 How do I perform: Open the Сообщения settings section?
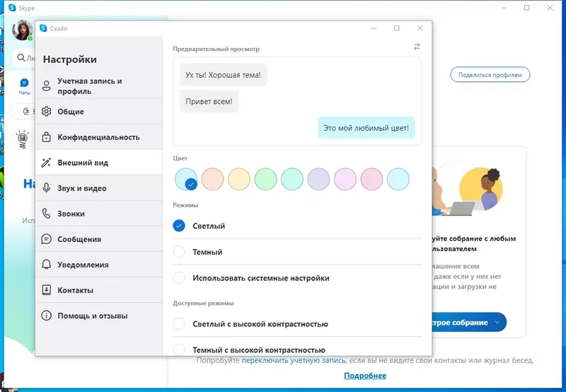click(99, 239)
